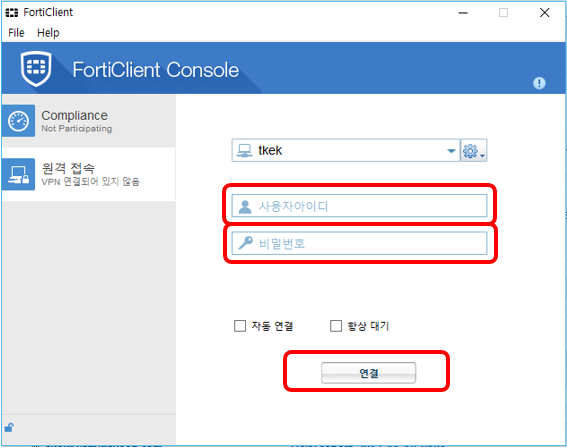Click the FortiClient title bar app icon
567x448 pixels.
12,13
